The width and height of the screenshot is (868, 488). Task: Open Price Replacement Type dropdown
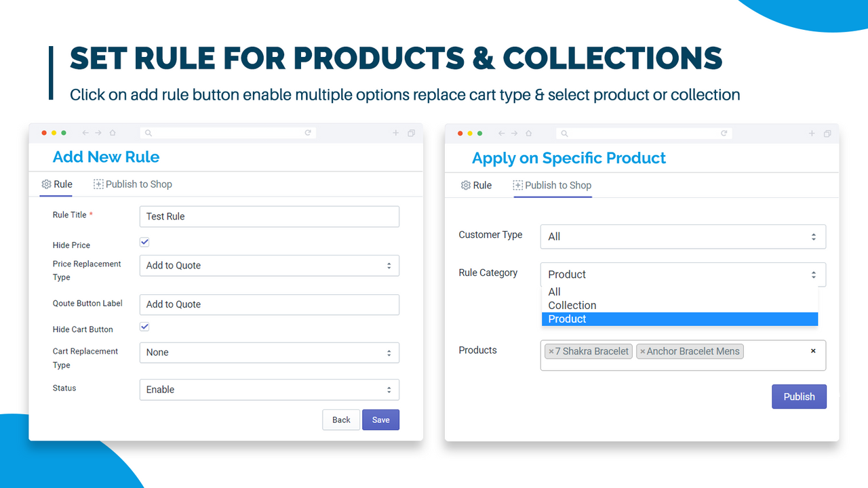coord(269,266)
